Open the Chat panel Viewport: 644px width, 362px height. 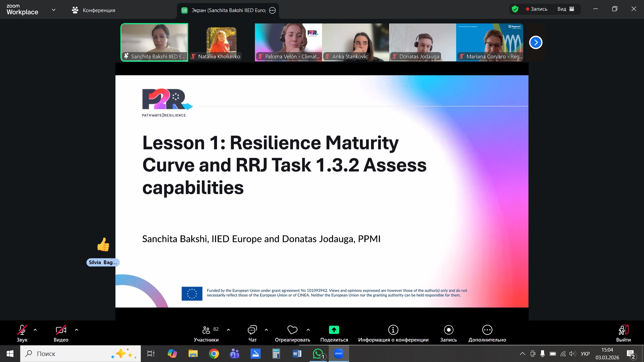pyautogui.click(x=252, y=330)
